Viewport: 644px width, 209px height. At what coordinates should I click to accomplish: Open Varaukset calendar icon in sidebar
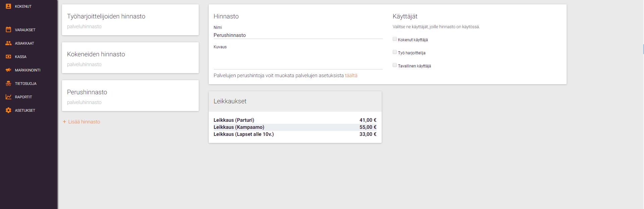tap(8, 30)
